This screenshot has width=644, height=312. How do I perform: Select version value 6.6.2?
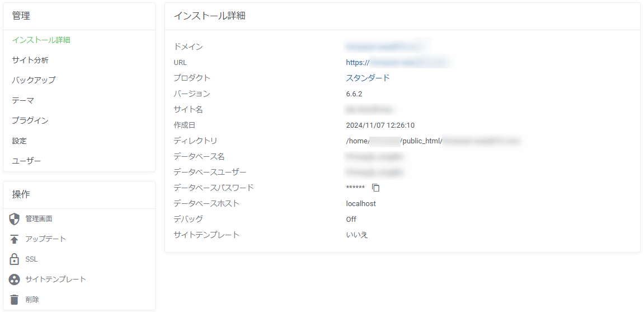354,94
